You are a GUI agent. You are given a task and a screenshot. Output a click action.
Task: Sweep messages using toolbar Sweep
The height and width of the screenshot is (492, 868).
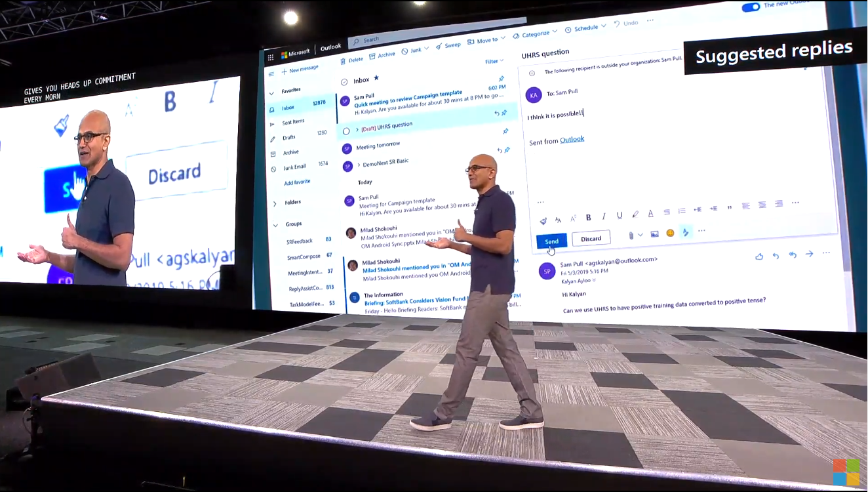448,45
